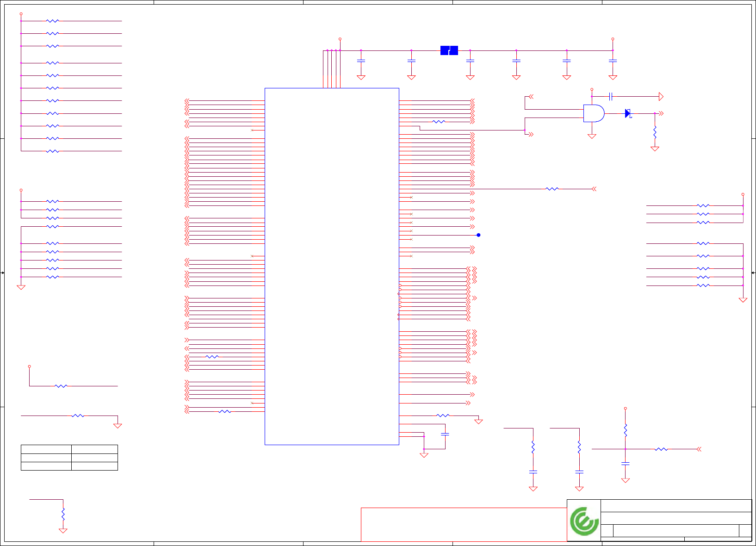Screen dimensions: 756x546
Task: Select the AND gate symbol
Action: point(594,113)
